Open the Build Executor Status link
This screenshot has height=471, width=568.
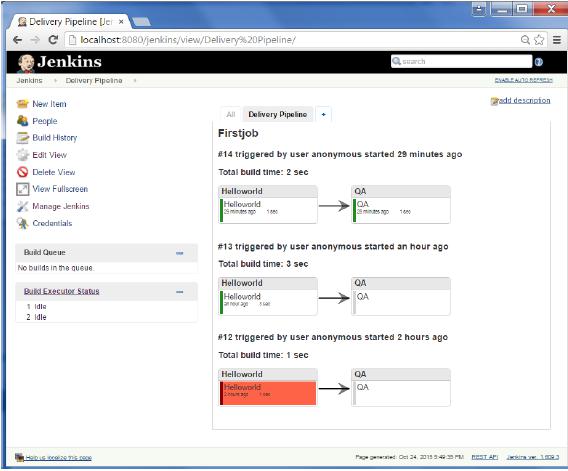62,291
